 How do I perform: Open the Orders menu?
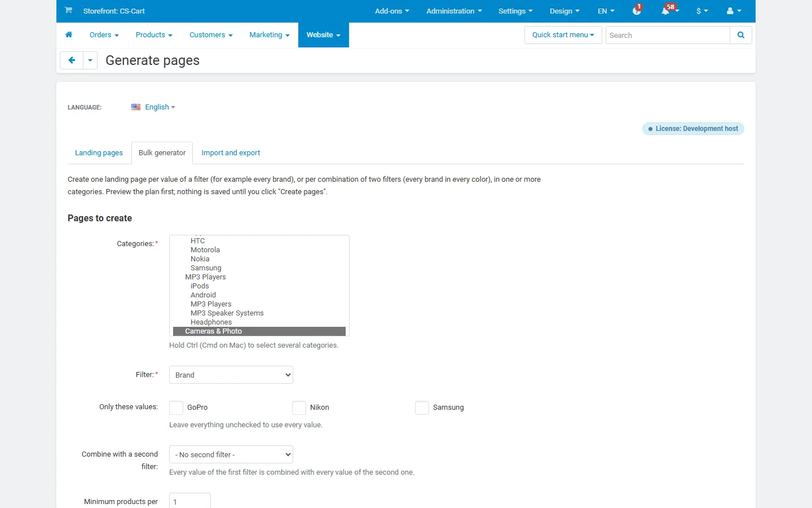coord(104,35)
